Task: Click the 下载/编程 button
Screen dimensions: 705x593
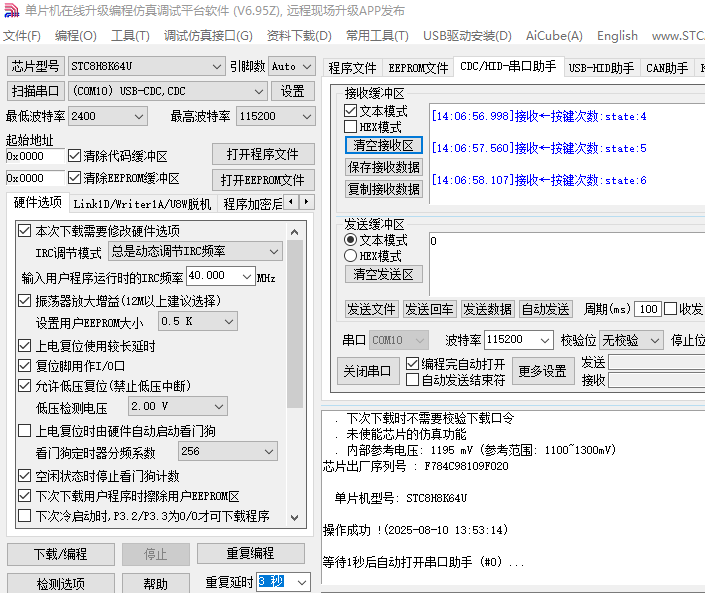Action: [61, 554]
